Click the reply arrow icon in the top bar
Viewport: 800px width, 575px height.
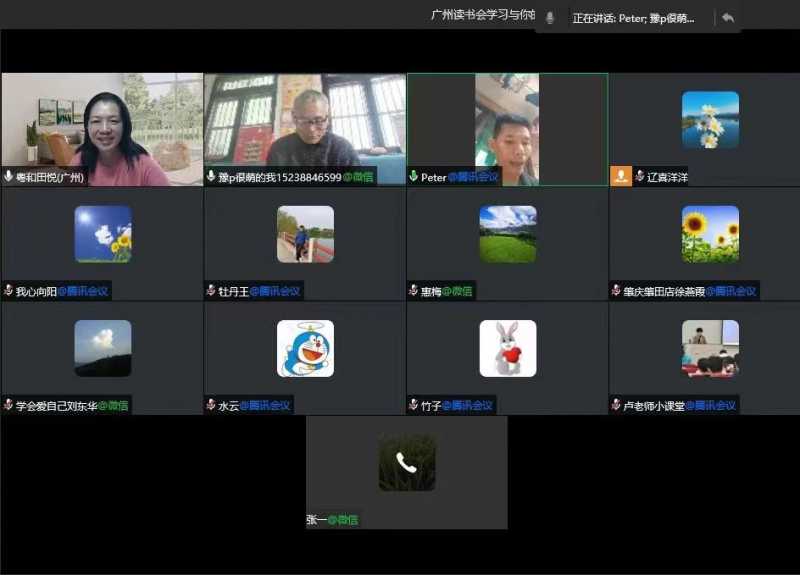(727, 18)
